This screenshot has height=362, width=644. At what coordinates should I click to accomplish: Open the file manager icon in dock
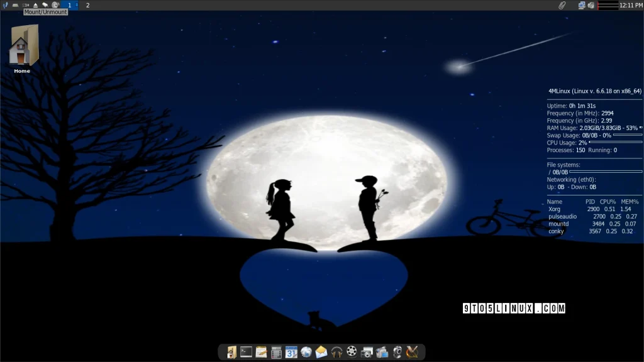[x=231, y=352]
